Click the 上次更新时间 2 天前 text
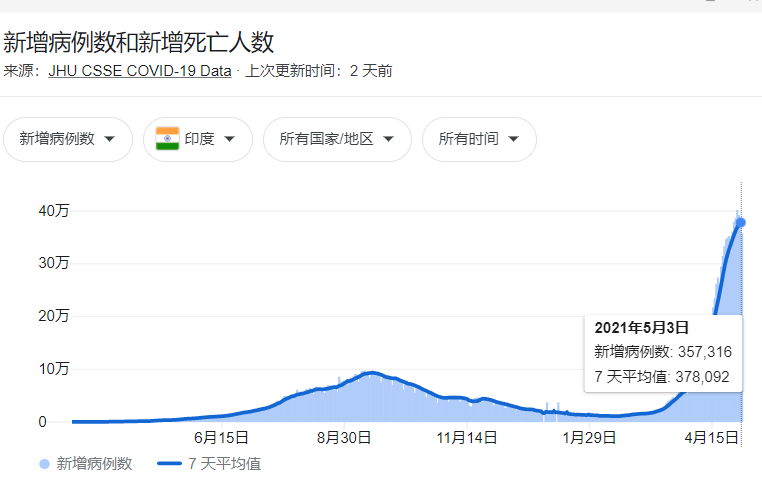This screenshot has width=762, height=478. pyautogui.click(x=319, y=71)
